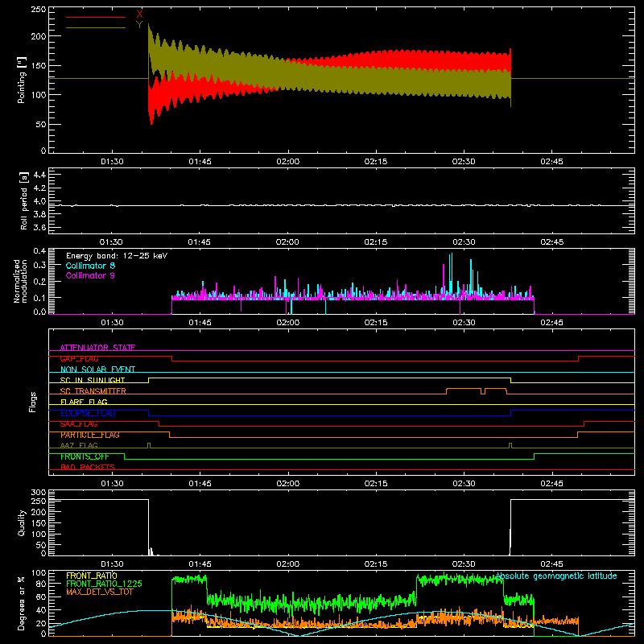Screen dimensions: 644x644
Task: Click the red X legend line
Action: pyautogui.click(x=96, y=17)
